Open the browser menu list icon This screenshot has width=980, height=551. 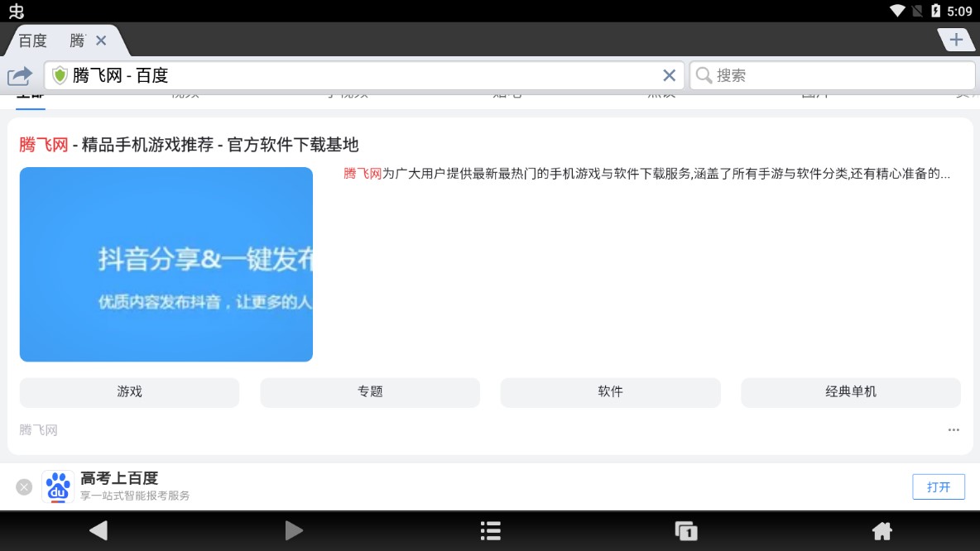[x=491, y=531]
